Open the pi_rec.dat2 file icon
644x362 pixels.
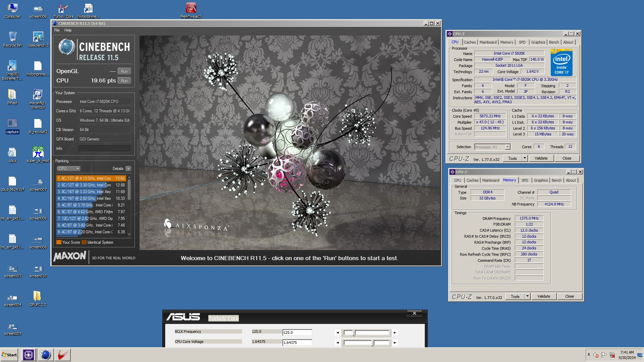pyautogui.click(x=38, y=126)
